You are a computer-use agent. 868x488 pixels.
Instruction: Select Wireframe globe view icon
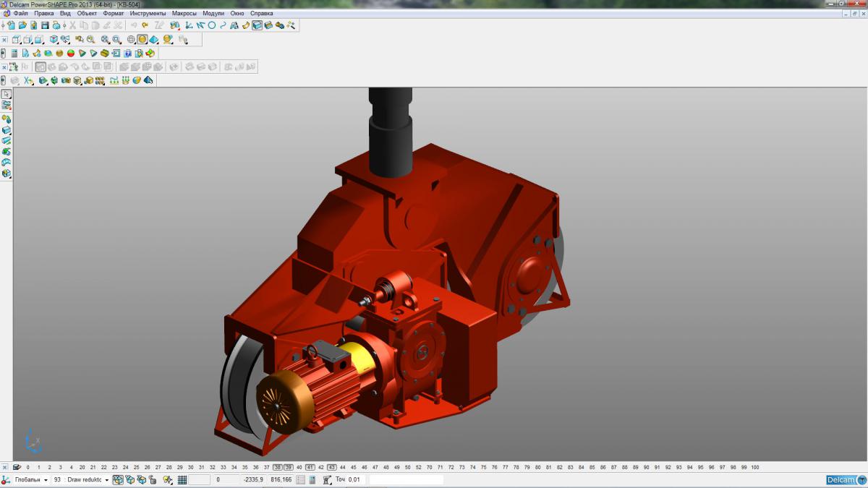tap(131, 40)
